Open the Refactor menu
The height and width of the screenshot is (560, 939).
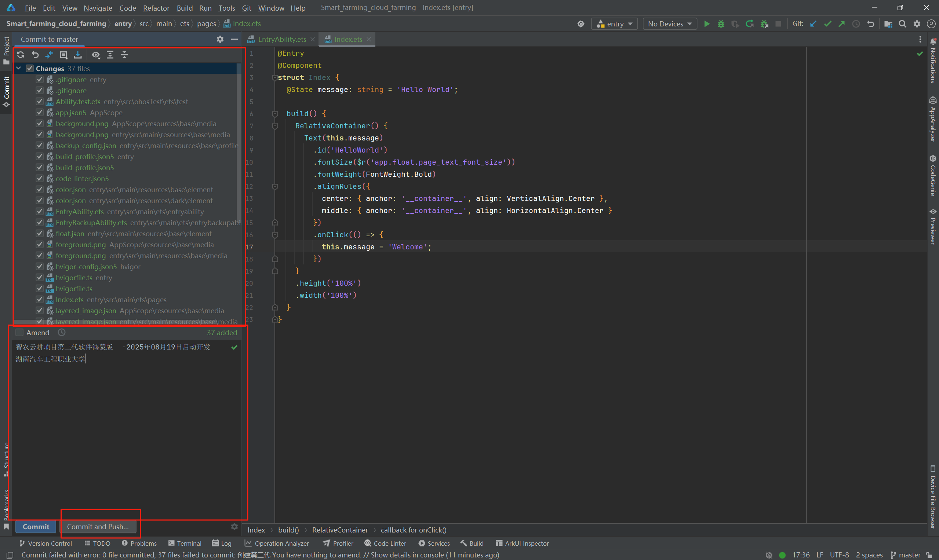[x=156, y=8]
